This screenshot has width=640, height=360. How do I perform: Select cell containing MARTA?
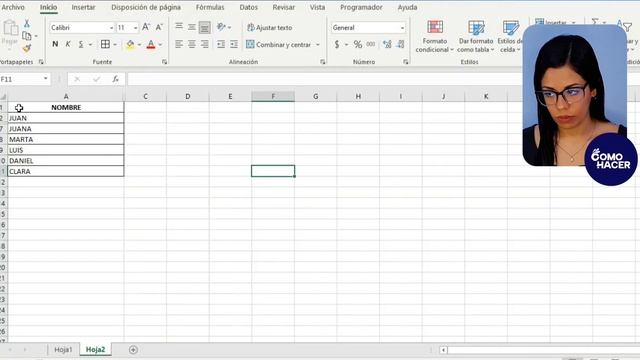(x=66, y=139)
